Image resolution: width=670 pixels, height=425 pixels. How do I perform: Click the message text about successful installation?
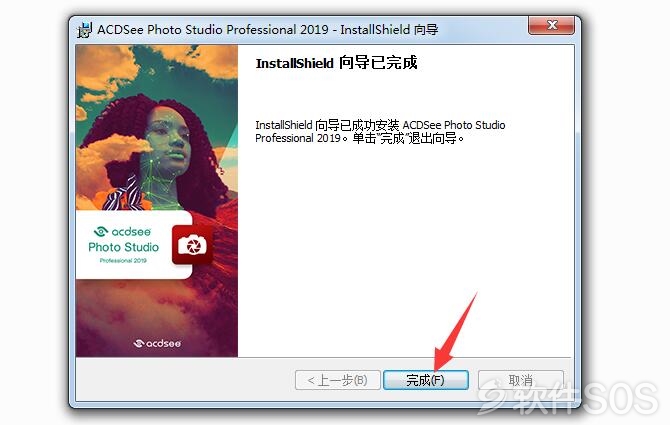point(380,132)
